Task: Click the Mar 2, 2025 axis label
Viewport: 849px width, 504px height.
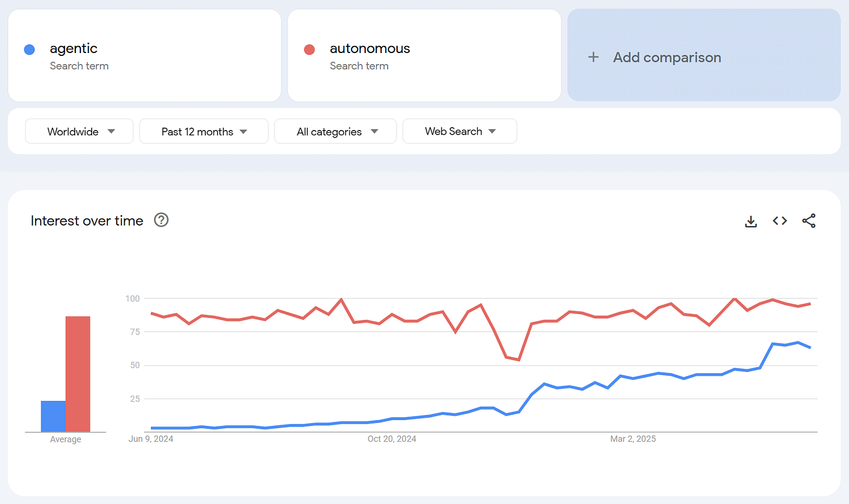Action: click(633, 439)
